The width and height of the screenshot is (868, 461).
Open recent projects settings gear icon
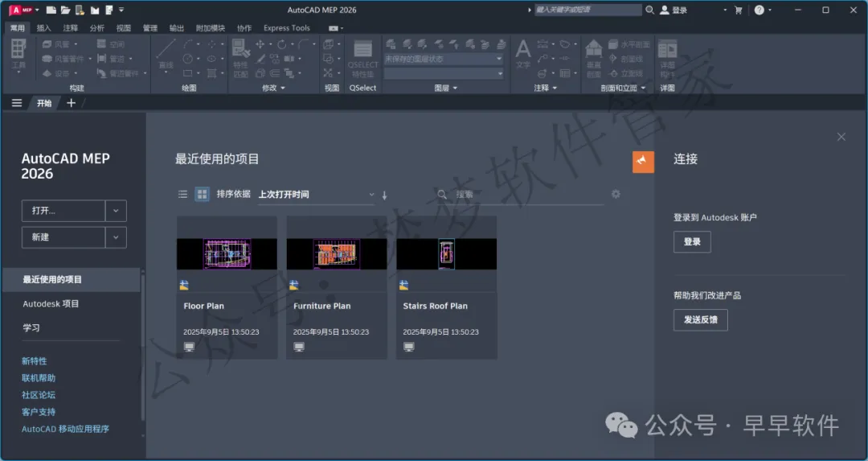[616, 194]
